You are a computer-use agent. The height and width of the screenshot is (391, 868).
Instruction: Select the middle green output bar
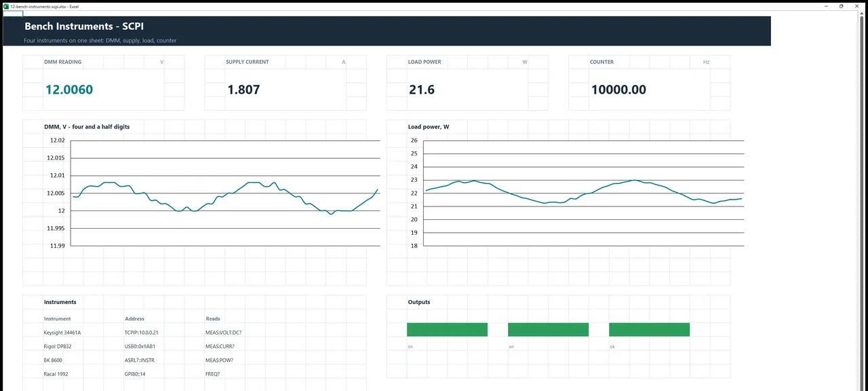click(548, 329)
